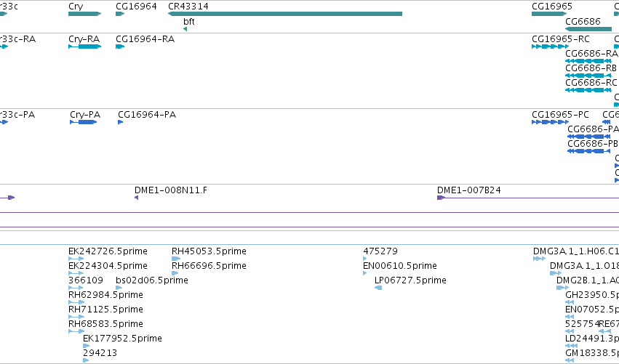Select the CG6686-RC transcript
The width and height of the screenshot is (619, 364).
tap(588, 90)
